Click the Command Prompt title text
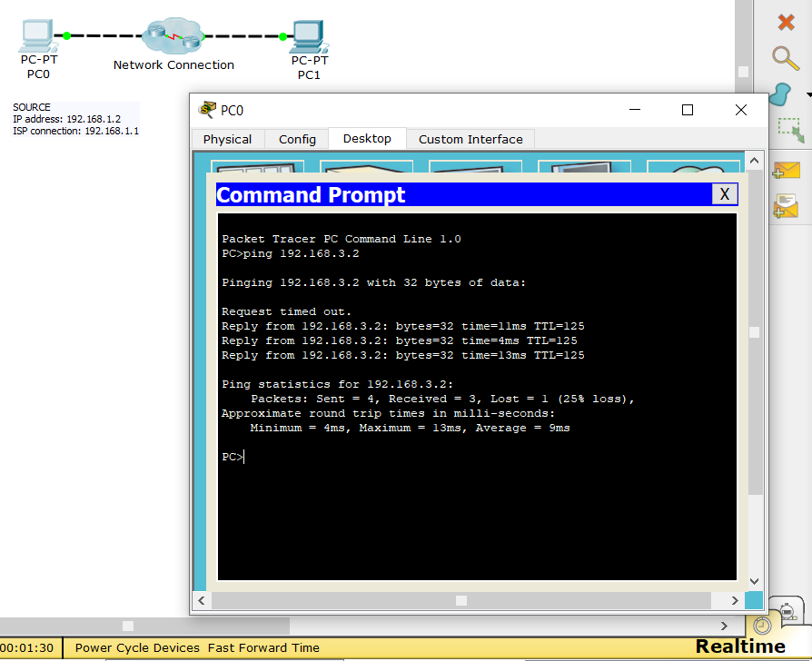Image resolution: width=812 pixels, height=661 pixels. click(311, 195)
